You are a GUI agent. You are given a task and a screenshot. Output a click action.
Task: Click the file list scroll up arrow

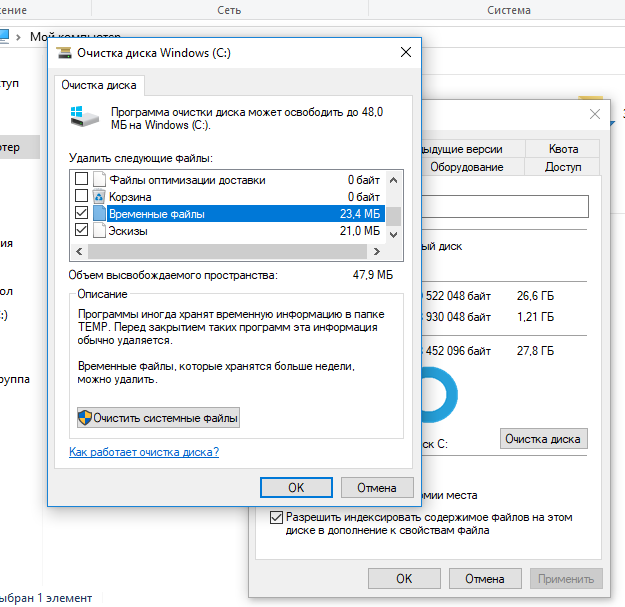coord(393,180)
